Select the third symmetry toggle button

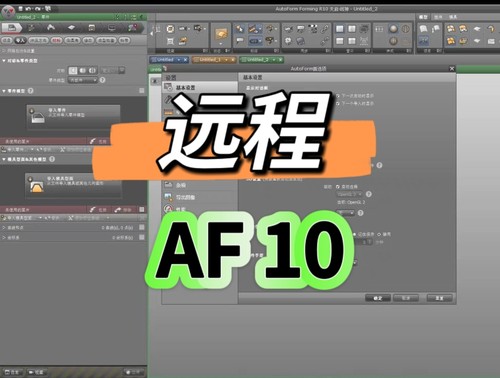[x=93, y=71]
